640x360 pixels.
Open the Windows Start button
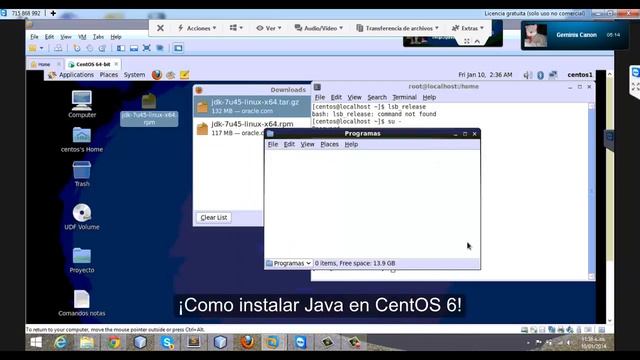[36, 342]
